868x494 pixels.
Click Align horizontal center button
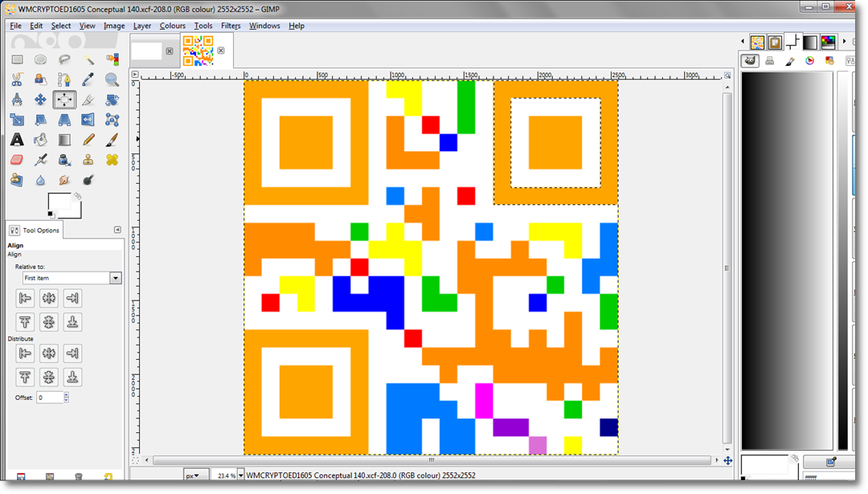49,298
